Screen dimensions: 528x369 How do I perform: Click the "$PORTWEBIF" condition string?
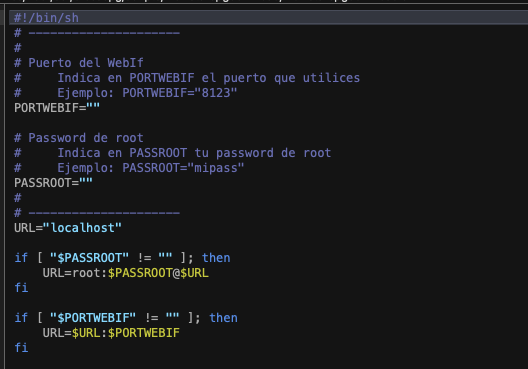point(93,318)
